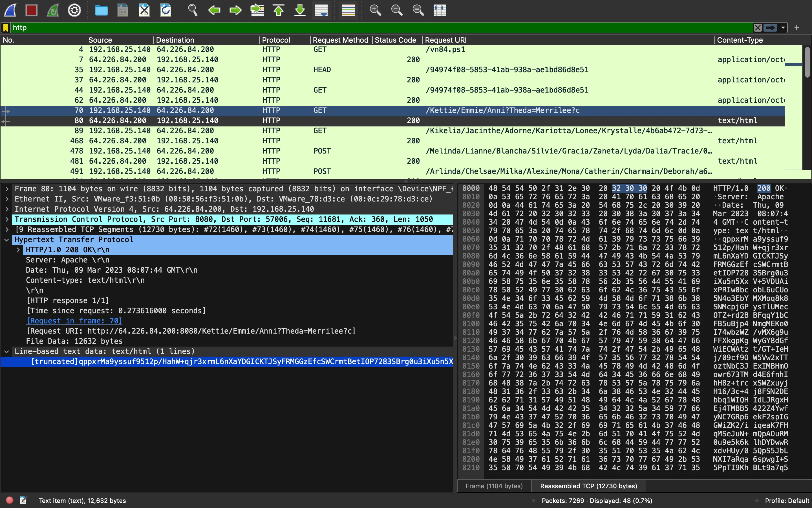The height and width of the screenshot is (508, 812).
Task: Zoom out on packet text
Action: coord(397,10)
